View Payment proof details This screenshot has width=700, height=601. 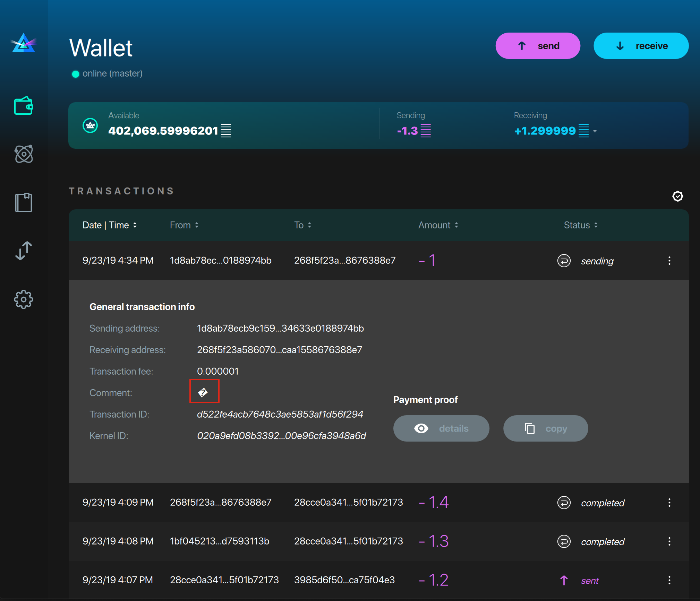(x=441, y=428)
